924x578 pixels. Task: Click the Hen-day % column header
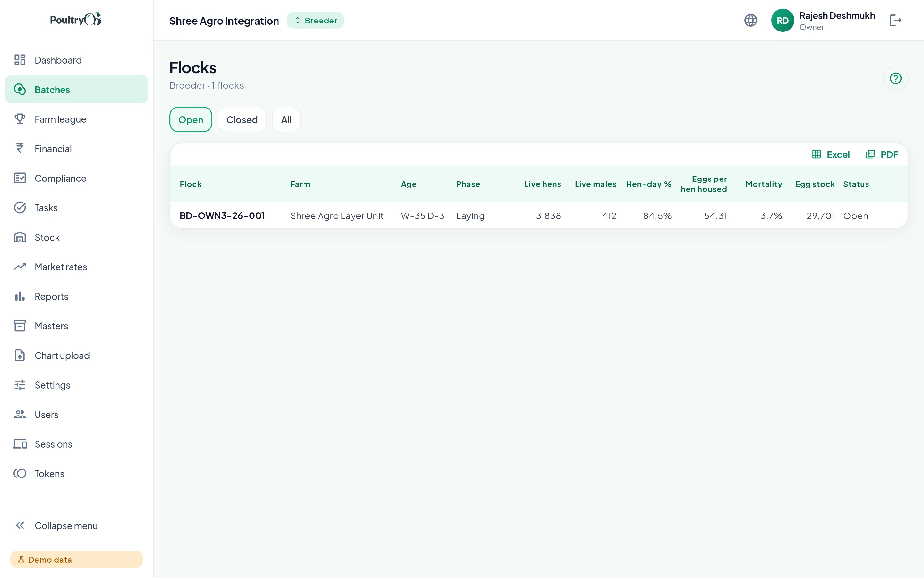tap(648, 184)
